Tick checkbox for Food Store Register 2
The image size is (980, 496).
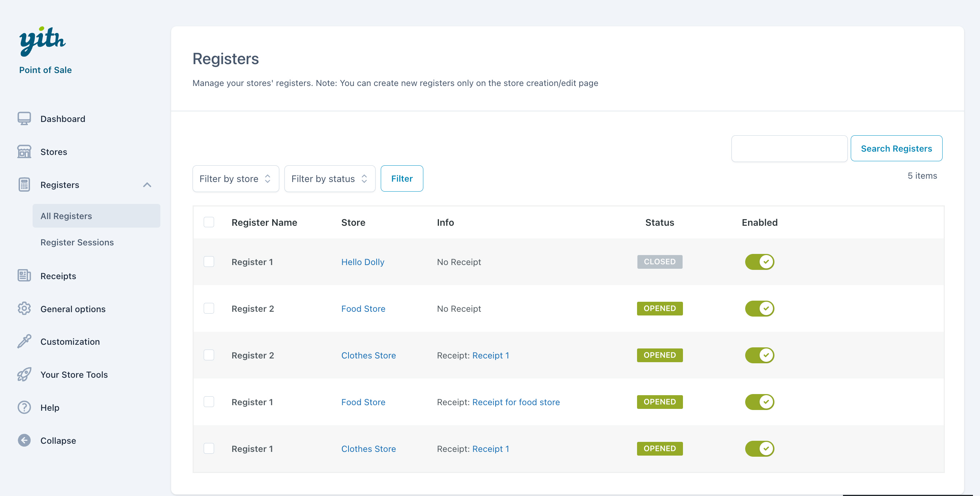point(209,308)
